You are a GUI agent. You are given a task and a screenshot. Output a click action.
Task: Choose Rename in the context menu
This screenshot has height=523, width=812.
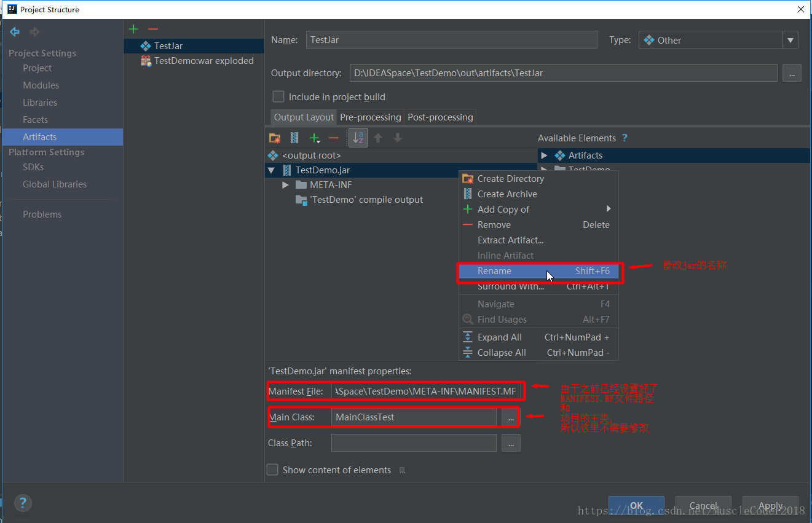(x=494, y=271)
